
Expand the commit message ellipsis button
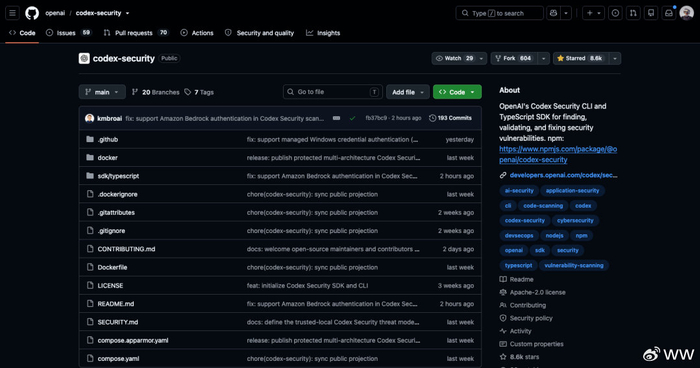[336, 118]
